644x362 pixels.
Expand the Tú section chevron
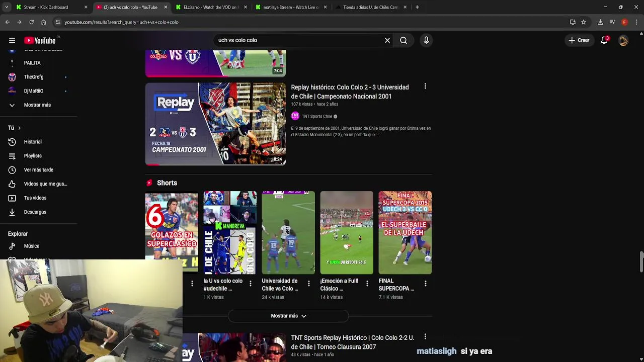click(x=19, y=128)
